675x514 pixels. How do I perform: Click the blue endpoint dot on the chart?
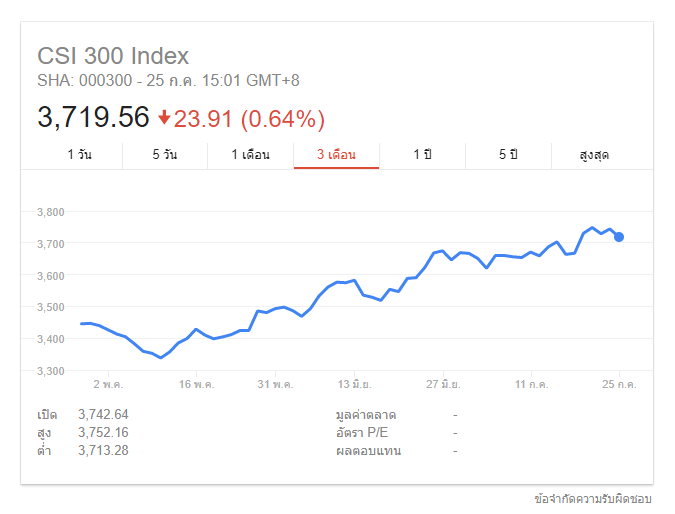[x=619, y=237]
